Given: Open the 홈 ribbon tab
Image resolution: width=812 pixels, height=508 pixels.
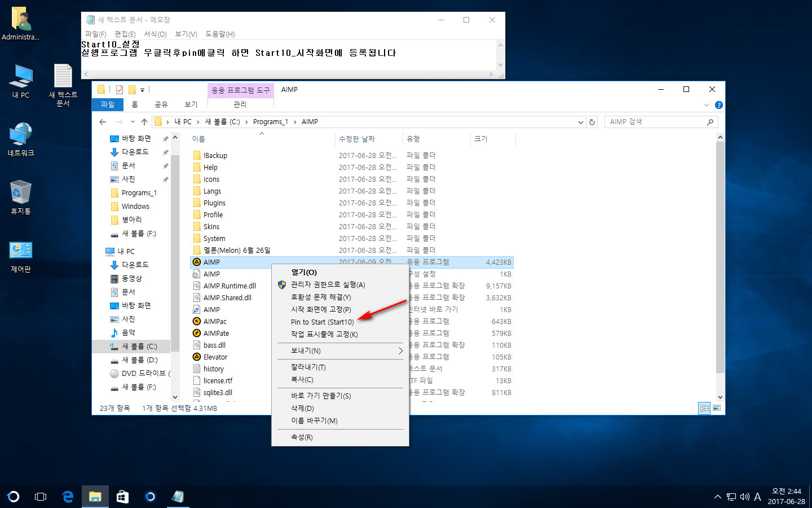Looking at the screenshot, I should pyautogui.click(x=135, y=104).
